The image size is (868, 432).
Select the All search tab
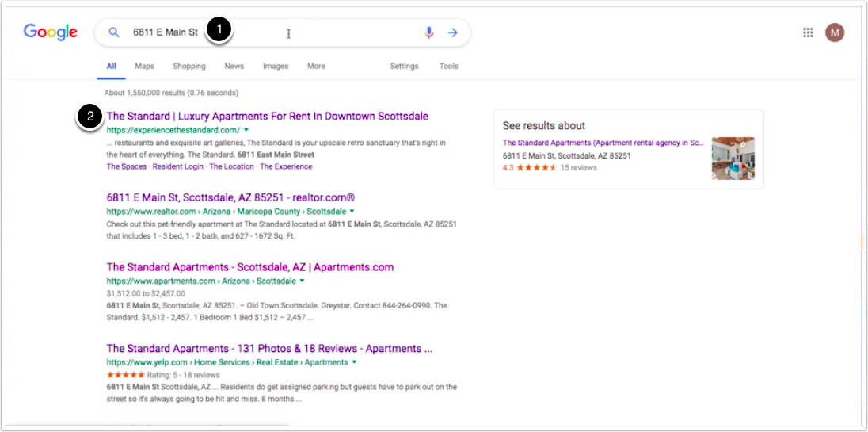pyautogui.click(x=111, y=66)
